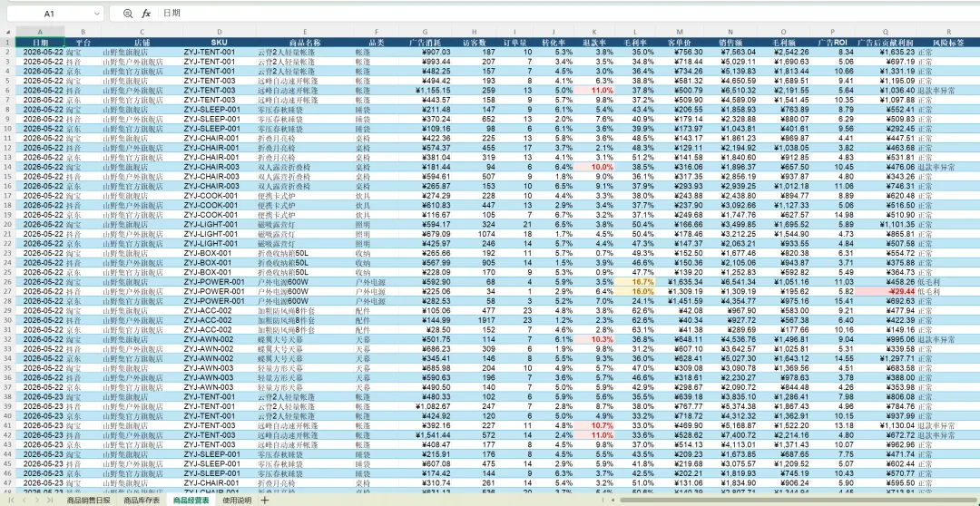Open the 使用说明 sheet tab
The width and height of the screenshot is (980, 506).
pos(238,501)
